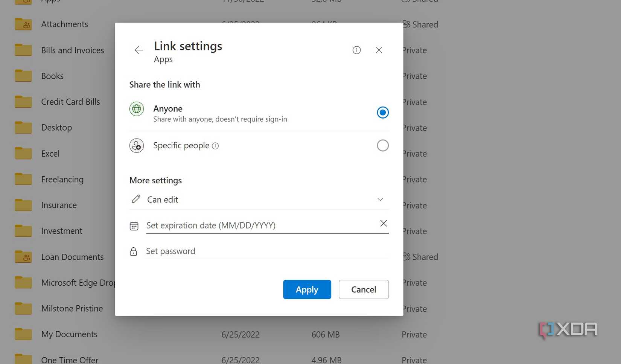Click the back arrow in Link settings

point(139,50)
